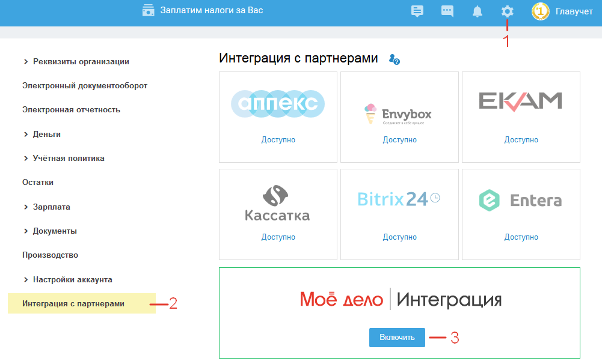Open Электронный документооборот menu item

click(85, 85)
